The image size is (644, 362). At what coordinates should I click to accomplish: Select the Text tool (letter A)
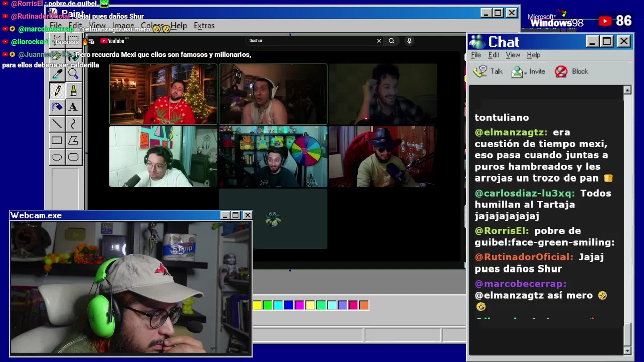tap(73, 107)
